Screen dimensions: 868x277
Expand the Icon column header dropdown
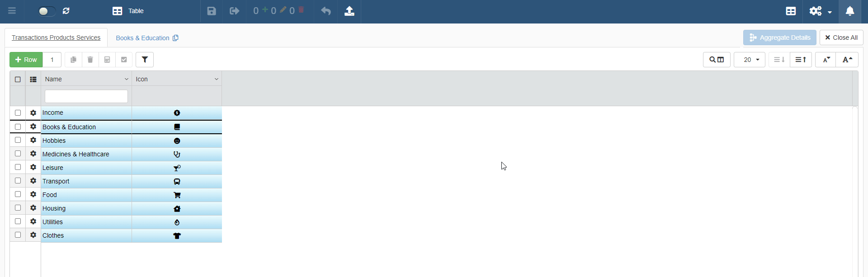tap(217, 79)
